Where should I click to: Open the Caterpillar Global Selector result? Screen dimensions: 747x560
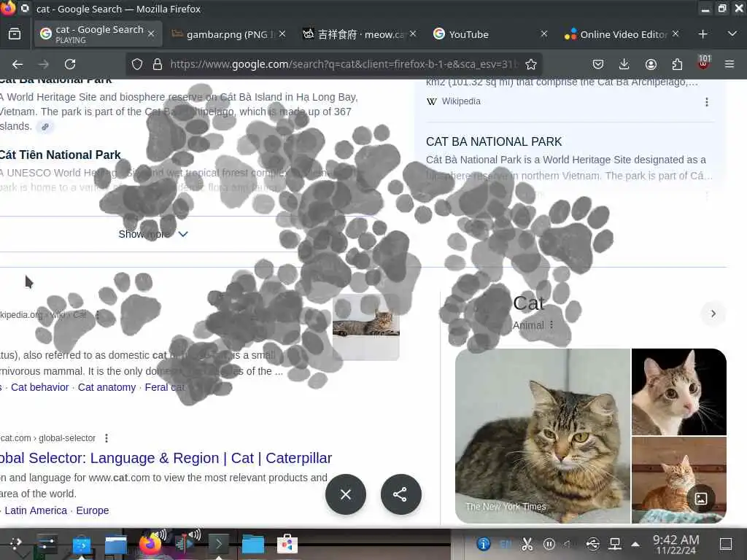pyautogui.click(x=166, y=458)
